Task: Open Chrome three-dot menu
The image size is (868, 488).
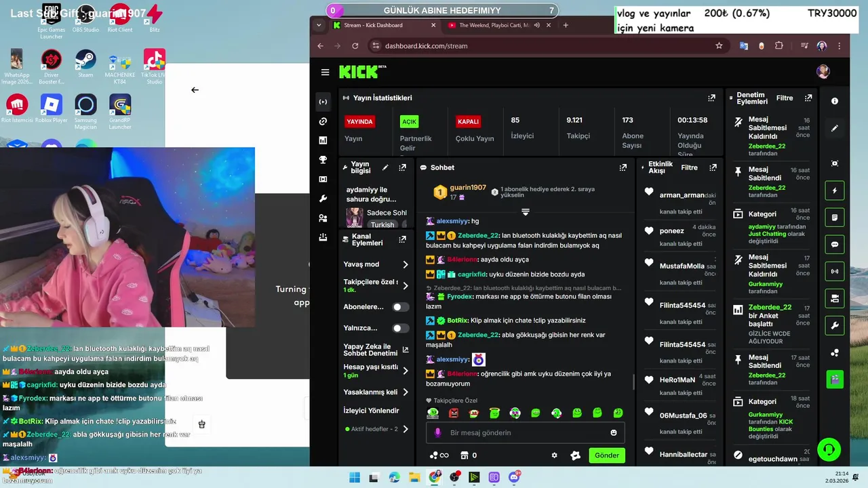Action: coord(840,45)
